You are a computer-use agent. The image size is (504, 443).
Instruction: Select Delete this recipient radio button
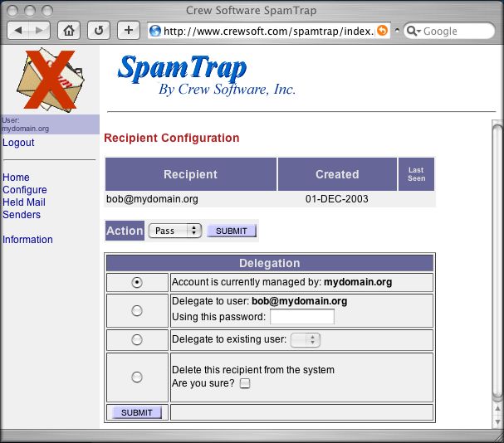[x=137, y=377]
